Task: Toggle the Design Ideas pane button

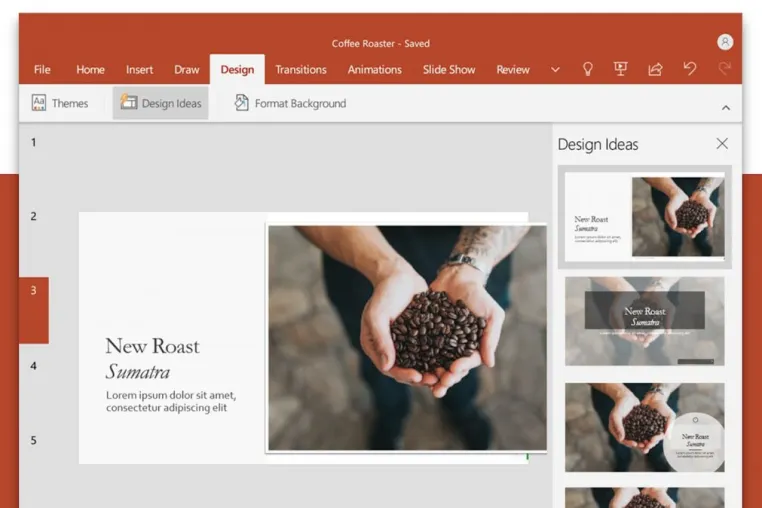Action: 161,103
